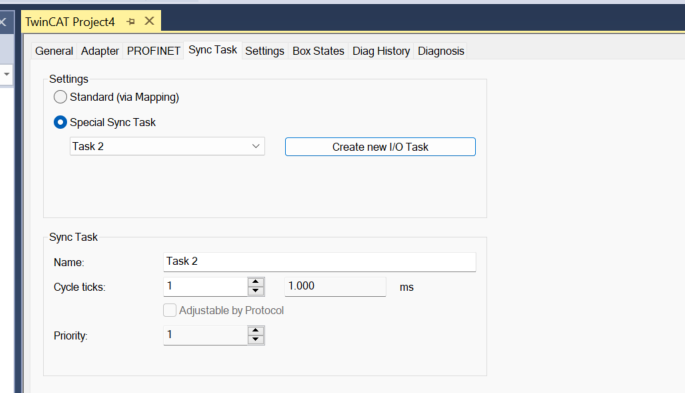Open the General tab

click(x=54, y=51)
